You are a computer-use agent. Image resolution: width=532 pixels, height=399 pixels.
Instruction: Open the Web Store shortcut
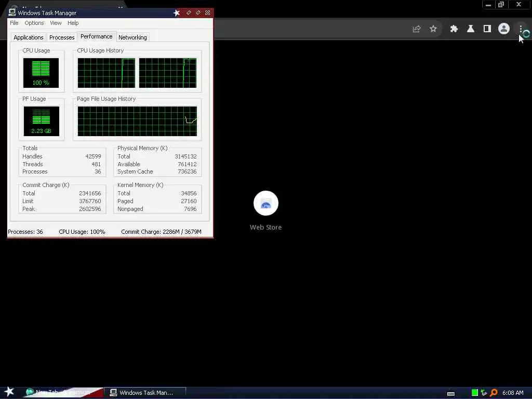tap(265, 203)
